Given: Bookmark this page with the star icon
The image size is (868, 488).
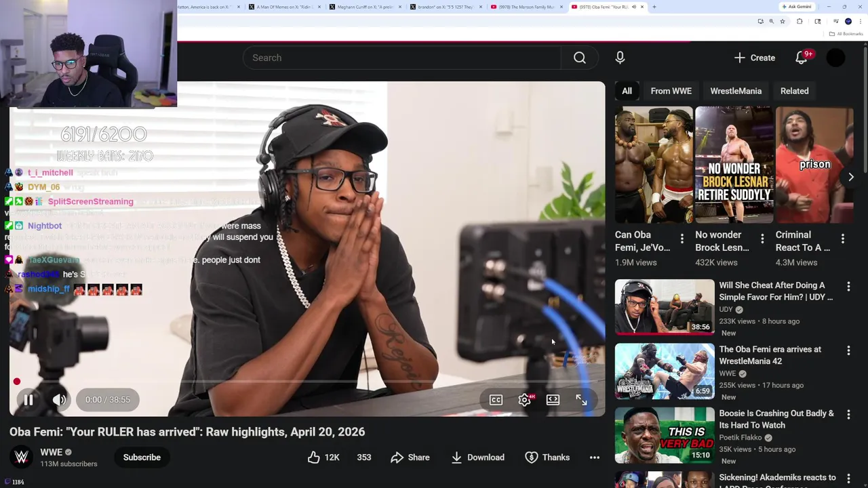Looking at the screenshot, I should (x=783, y=22).
